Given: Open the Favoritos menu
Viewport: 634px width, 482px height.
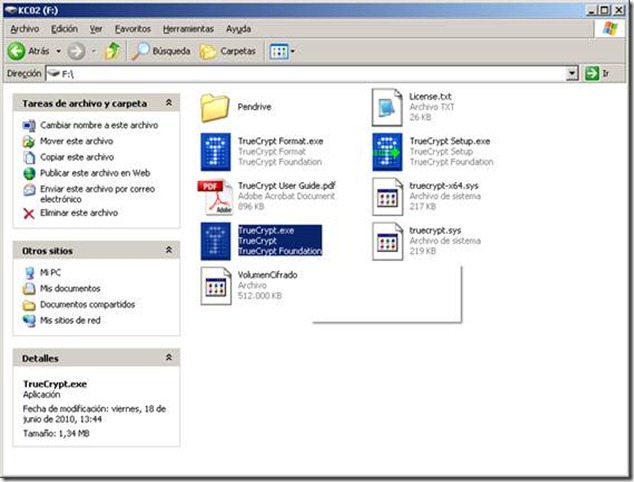Looking at the screenshot, I should click(133, 29).
